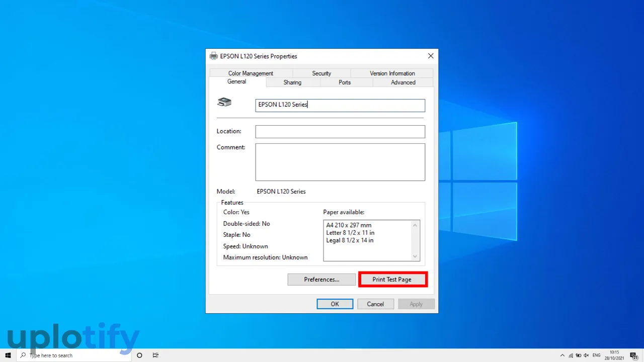
Task: Select the General tab
Action: [x=237, y=81]
